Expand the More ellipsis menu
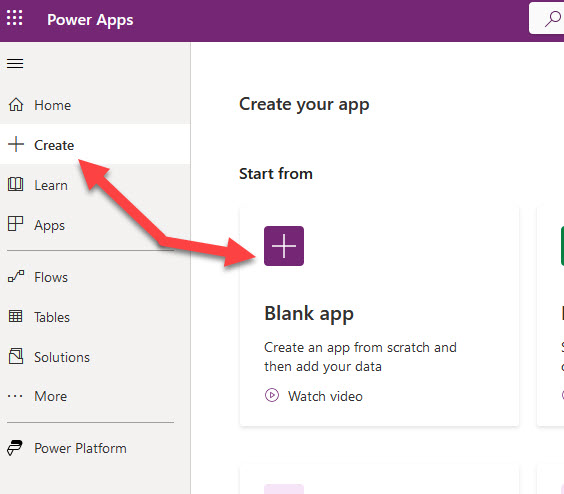The image size is (564, 494). click(x=15, y=396)
